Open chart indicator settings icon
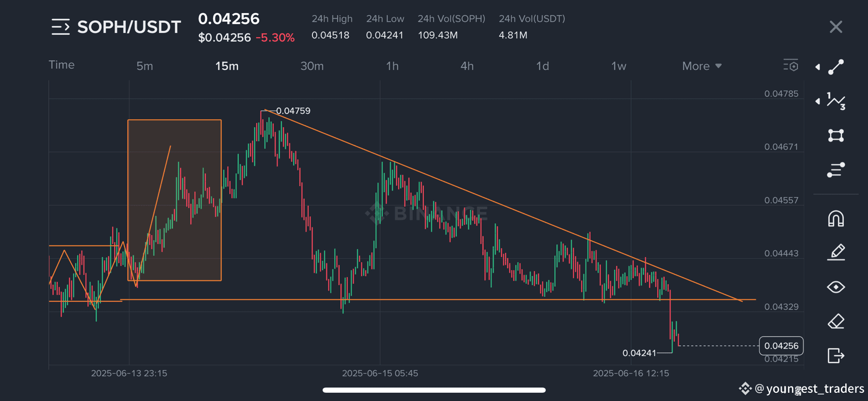Viewport: 868px width, 401px height. (790, 65)
